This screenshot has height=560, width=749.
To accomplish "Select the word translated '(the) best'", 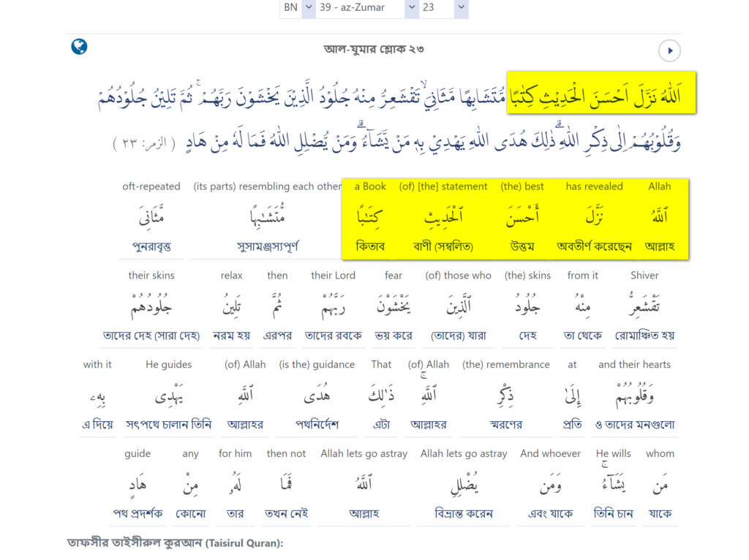I will (522, 216).
